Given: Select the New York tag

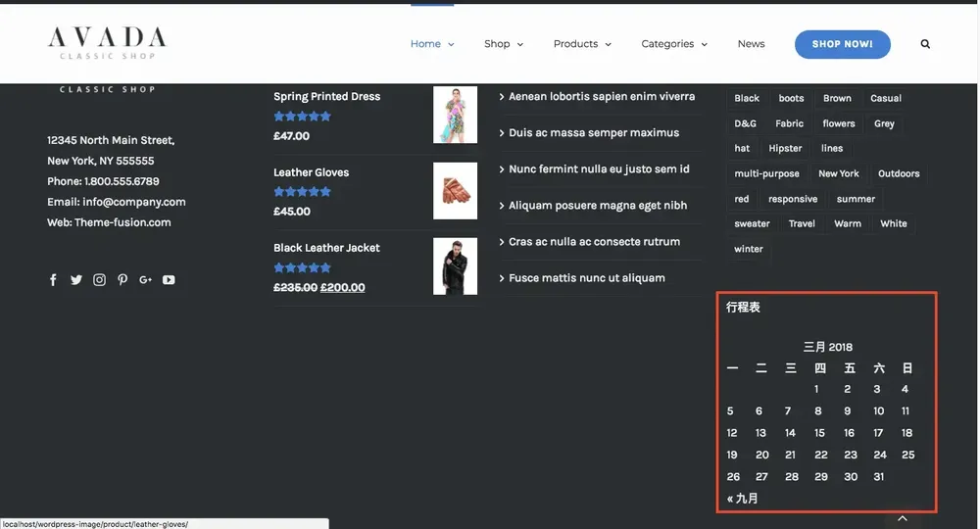Looking at the screenshot, I should point(839,173).
